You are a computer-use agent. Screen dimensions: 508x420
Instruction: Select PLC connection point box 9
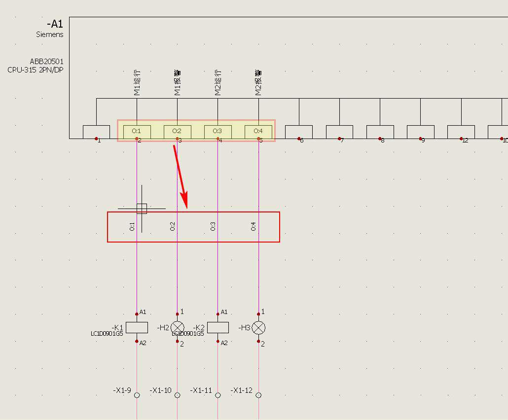(420, 132)
